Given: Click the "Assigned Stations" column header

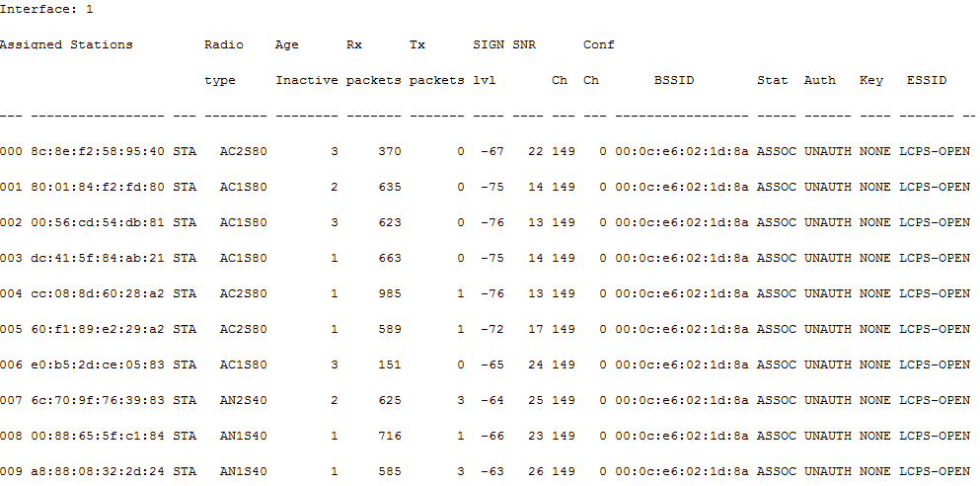Looking at the screenshot, I should [66, 44].
